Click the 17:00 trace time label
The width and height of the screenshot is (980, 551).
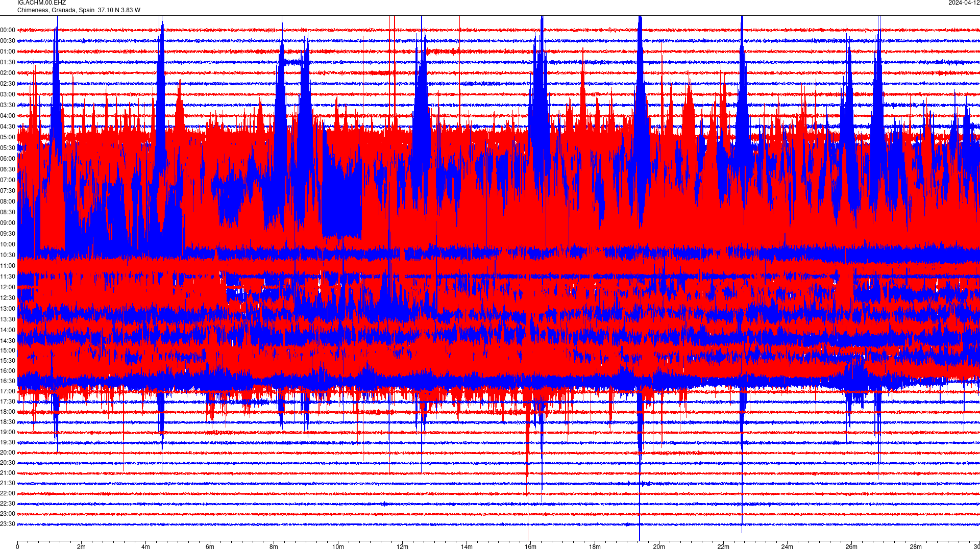8,391
